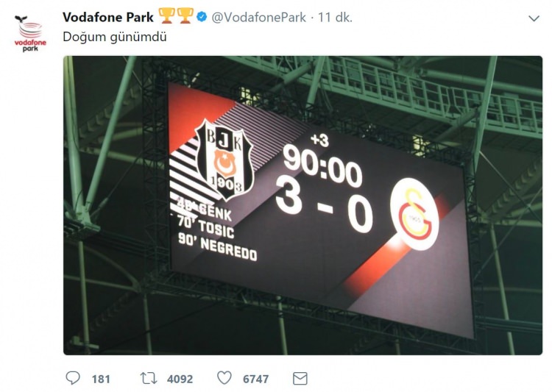The image size is (552, 392).
Task: Click the 4092 retweet count
Action: pos(180,379)
